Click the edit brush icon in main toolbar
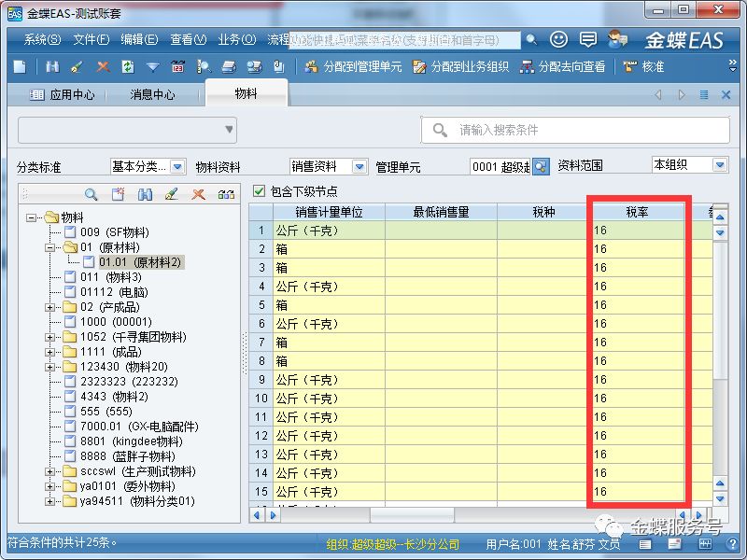747x560 pixels. pyautogui.click(x=77, y=66)
